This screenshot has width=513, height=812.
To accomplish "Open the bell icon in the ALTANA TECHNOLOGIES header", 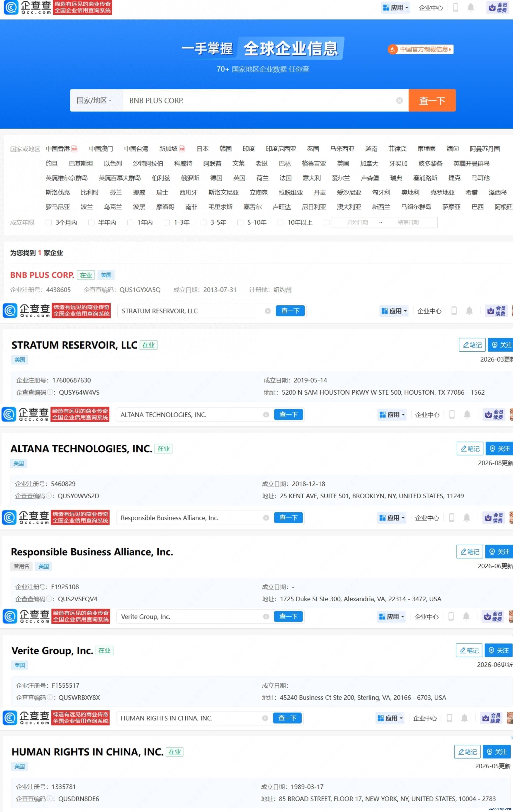I will [467, 414].
